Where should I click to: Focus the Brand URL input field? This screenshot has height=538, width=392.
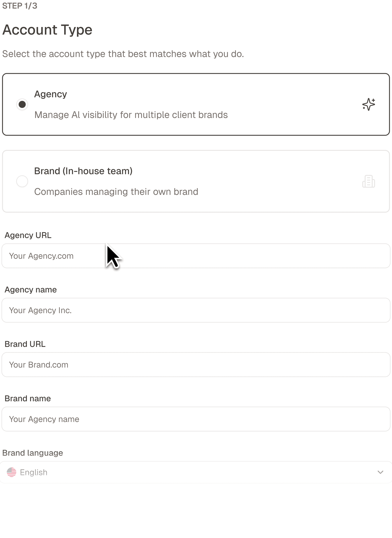(x=196, y=365)
